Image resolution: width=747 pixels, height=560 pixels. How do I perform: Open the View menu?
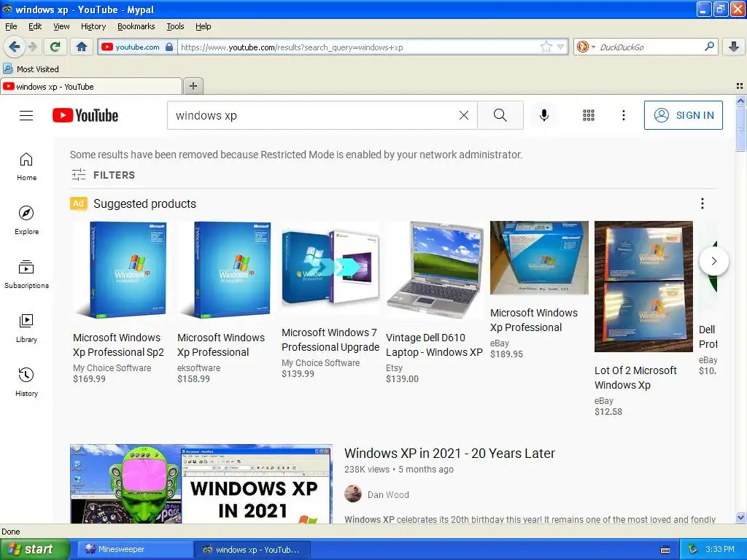pyautogui.click(x=61, y=26)
